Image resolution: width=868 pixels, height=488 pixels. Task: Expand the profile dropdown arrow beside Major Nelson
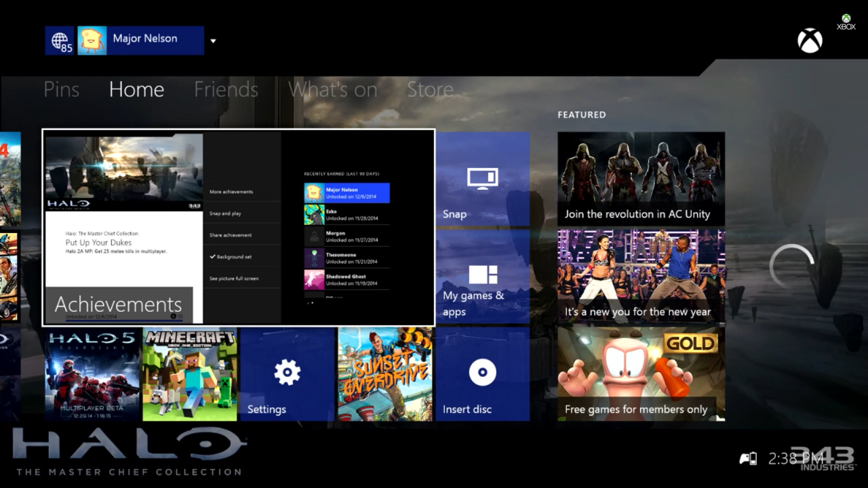pyautogui.click(x=213, y=41)
